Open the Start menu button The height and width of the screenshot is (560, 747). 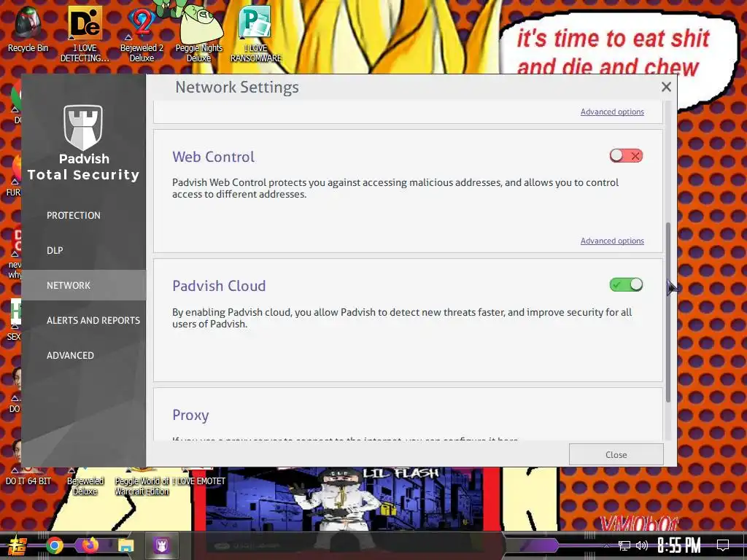pos(18,545)
